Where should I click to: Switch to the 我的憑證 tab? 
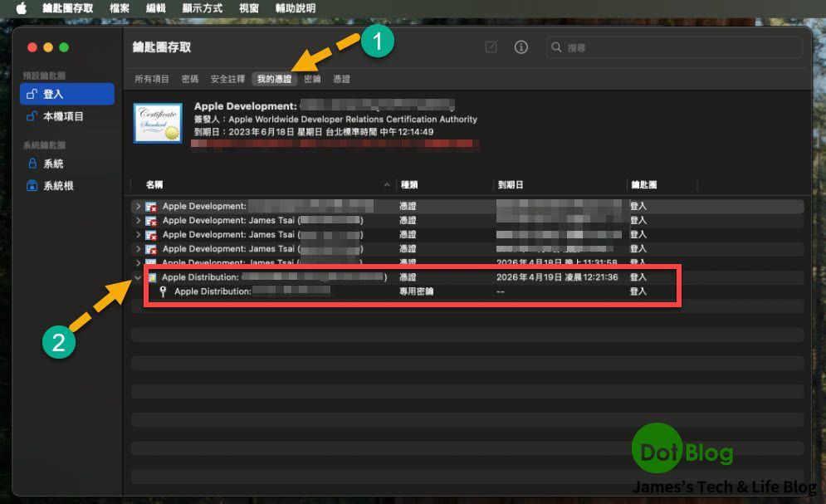(x=274, y=79)
